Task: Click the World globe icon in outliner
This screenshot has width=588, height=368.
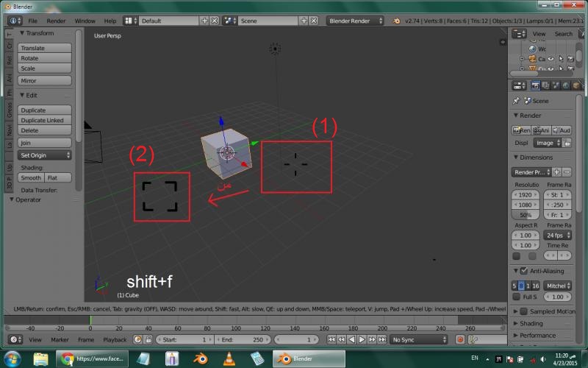Action: coord(532,49)
